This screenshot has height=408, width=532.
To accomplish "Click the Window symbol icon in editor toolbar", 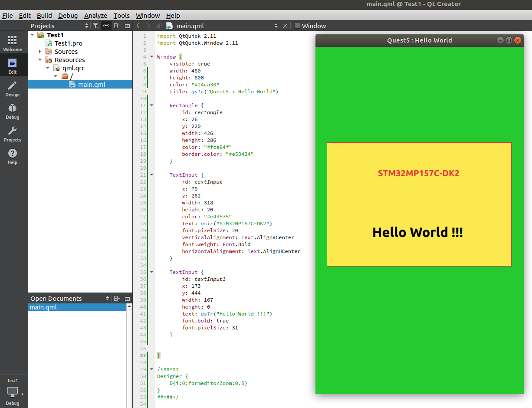I will (x=297, y=26).
